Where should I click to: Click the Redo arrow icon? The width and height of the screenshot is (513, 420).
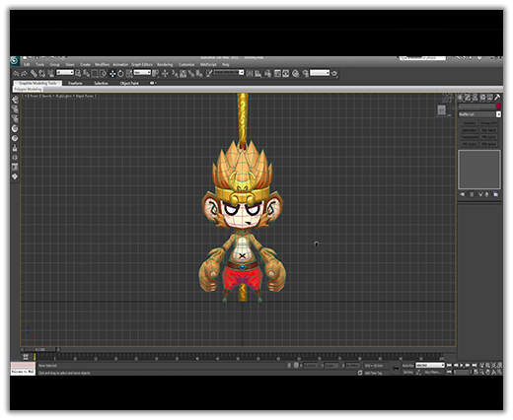(x=24, y=74)
